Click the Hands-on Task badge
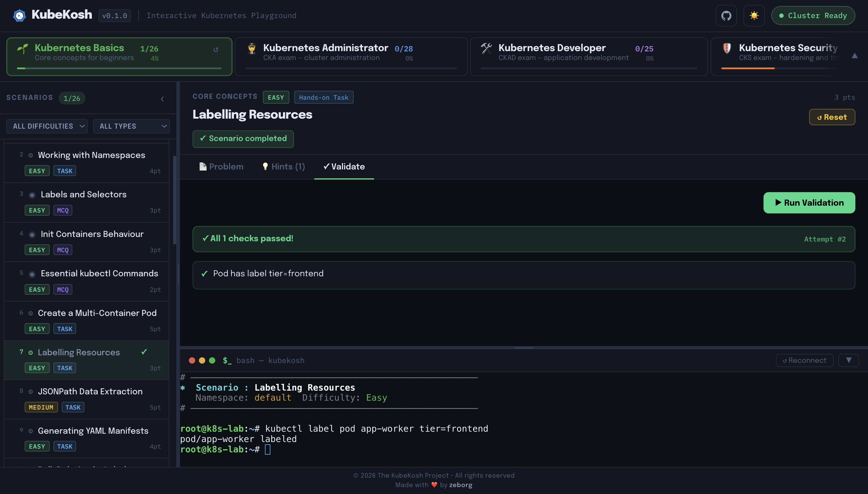 (323, 97)
